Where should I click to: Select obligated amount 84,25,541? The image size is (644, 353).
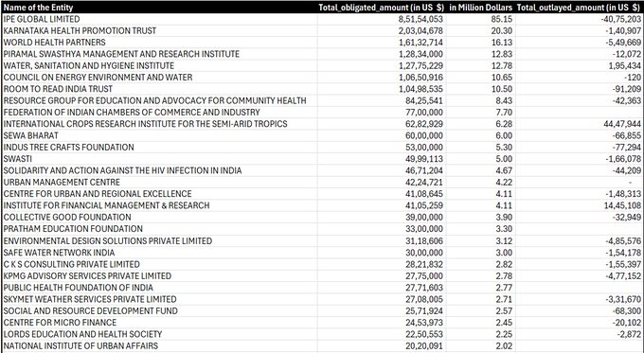point(424,100)
